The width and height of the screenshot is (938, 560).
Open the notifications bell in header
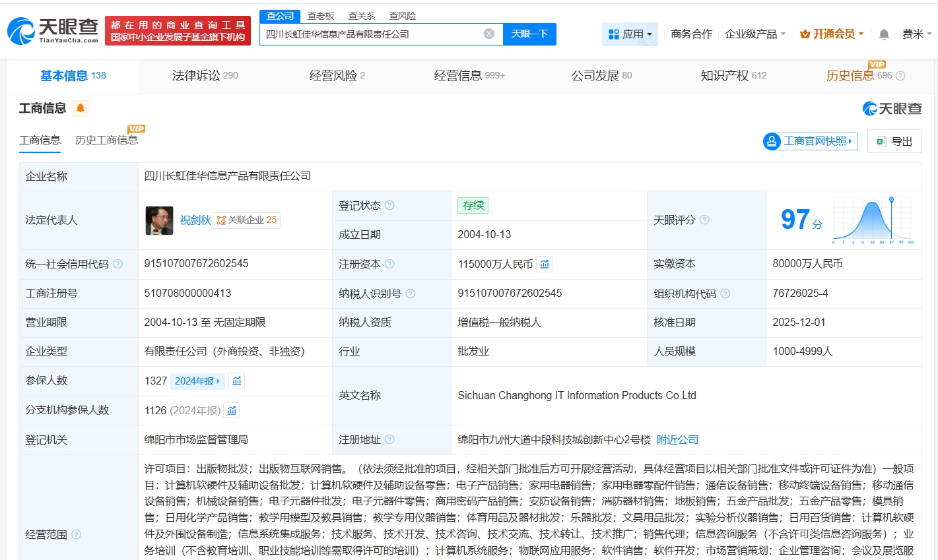pos(884,34)
